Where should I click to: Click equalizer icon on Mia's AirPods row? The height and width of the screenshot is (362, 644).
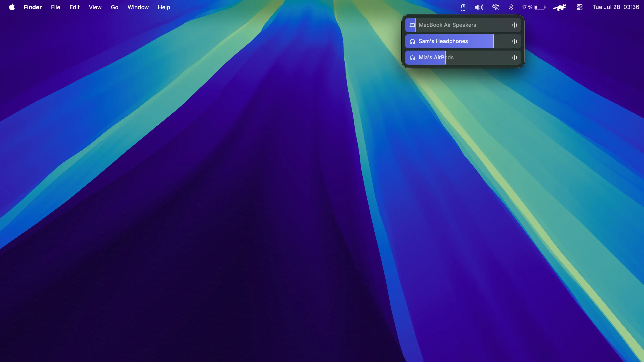(x=514, y=57)
